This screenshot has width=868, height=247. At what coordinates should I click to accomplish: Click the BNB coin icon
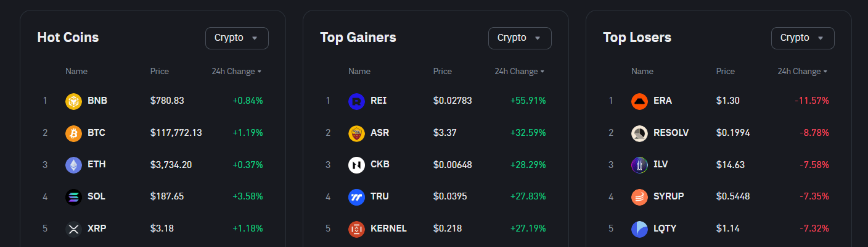pos(73,101)
